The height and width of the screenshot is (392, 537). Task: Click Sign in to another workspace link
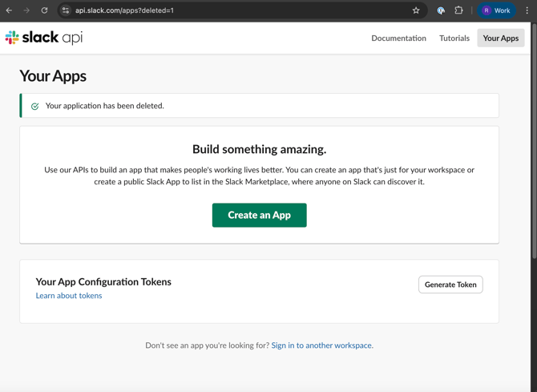(321, 346)
